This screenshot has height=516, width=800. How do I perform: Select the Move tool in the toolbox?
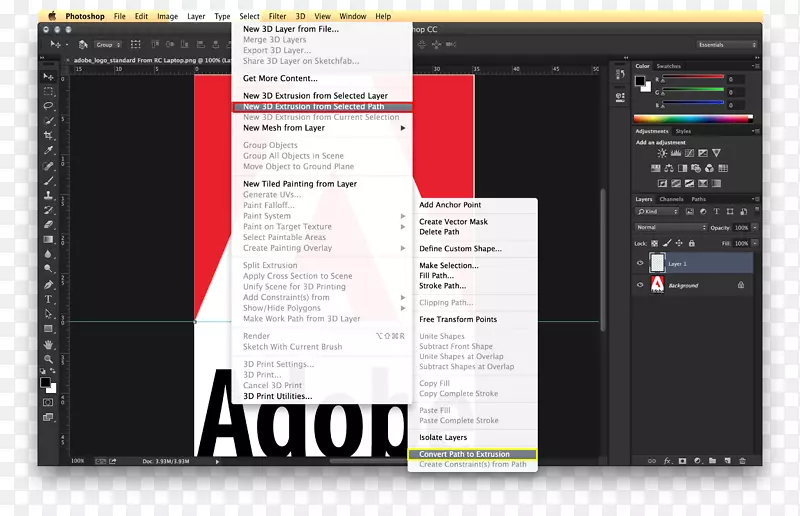click(48, 77)
